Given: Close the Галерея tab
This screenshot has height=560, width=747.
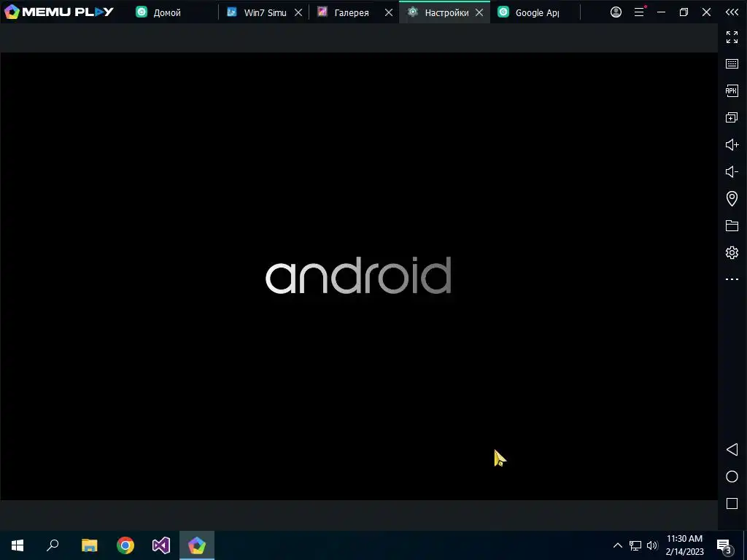Looking at the screenshot, I should coord(389,13).
